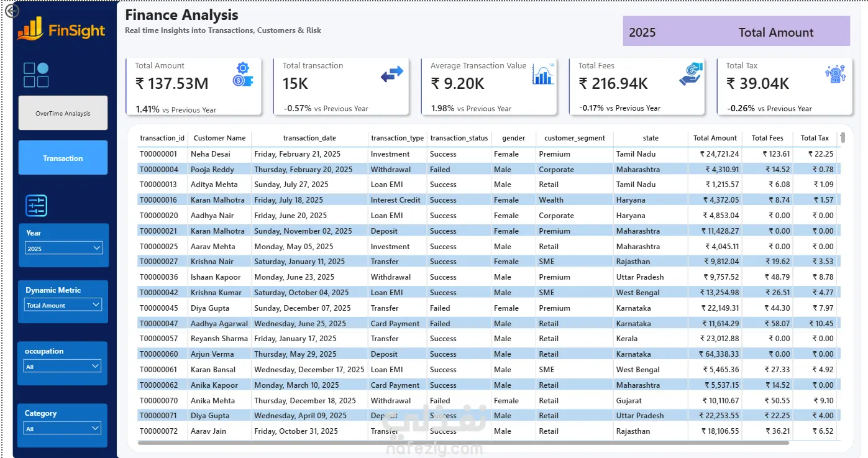Screen dimensions: 868x458
Task: Sort by the transaction_date column header
Action: tap(309, 138)
